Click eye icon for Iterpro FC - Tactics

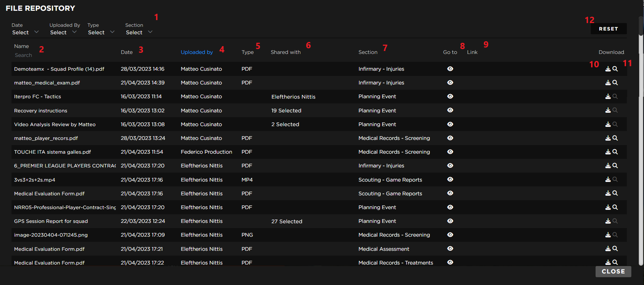tap(450, 96)
